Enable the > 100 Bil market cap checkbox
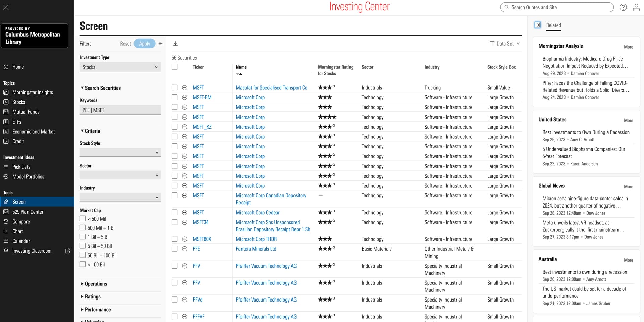644x322 pixels. [x=83, y=264]
